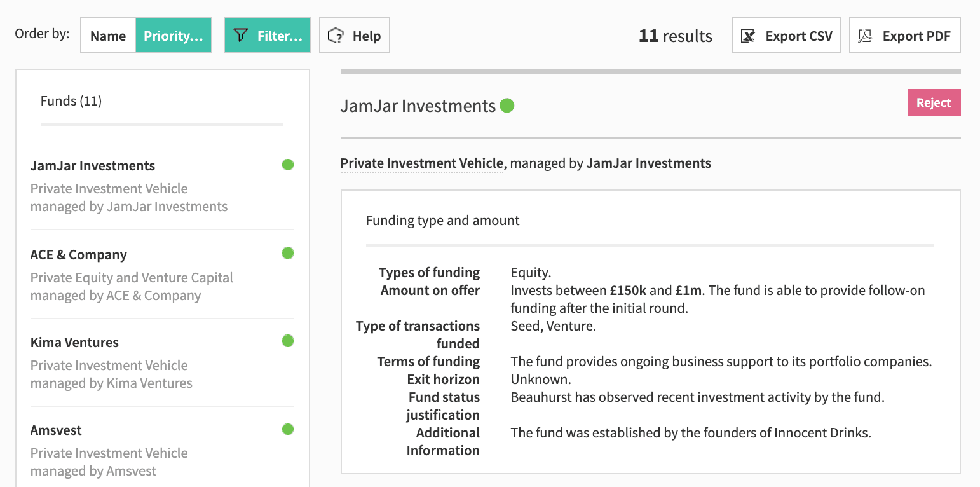Order results by Priority
980x487 pixels.
[x=174, y=36]
